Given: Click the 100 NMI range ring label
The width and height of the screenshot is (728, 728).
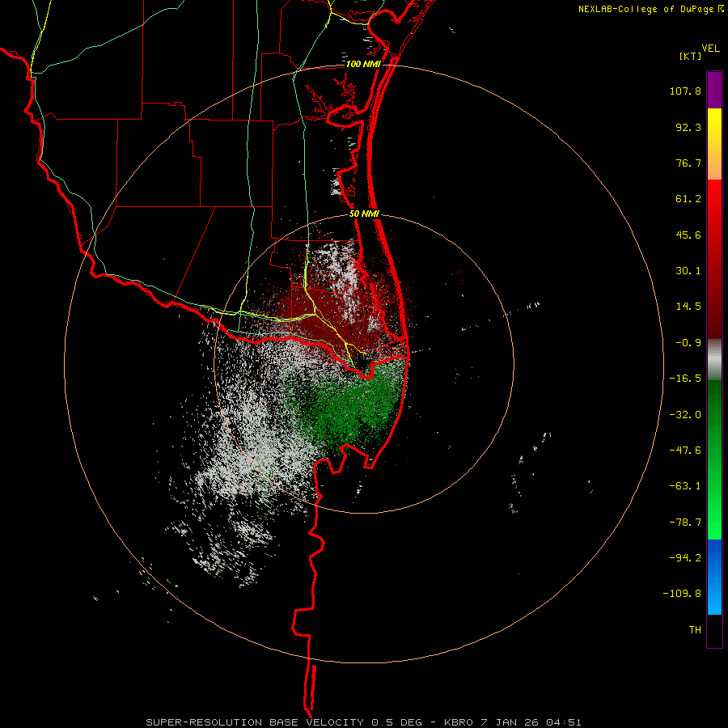Looking at the screenshot, I should point(363,64).
